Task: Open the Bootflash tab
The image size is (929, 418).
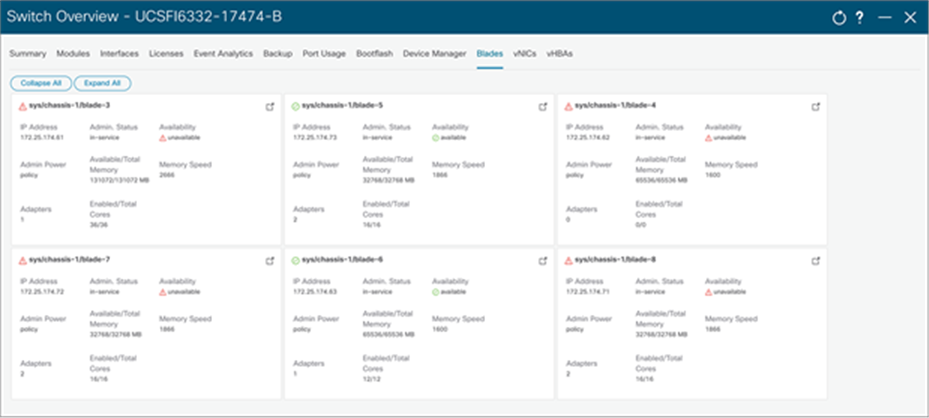Action: click(374, 54)
